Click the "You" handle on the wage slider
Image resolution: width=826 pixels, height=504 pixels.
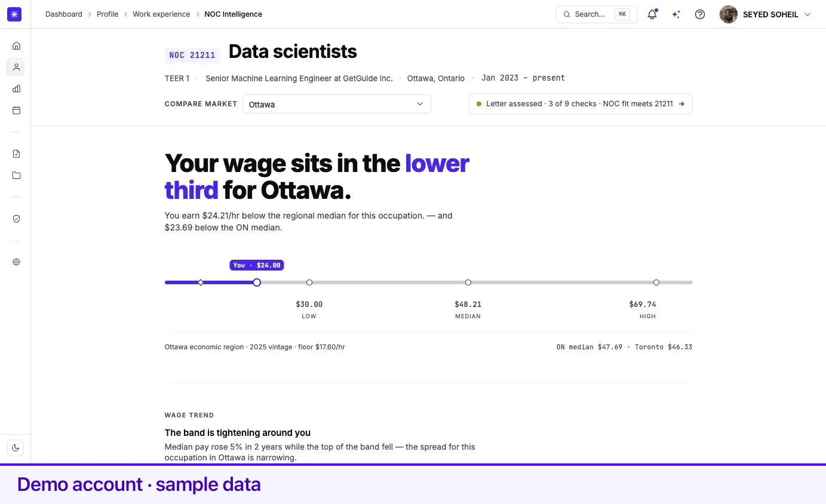click(x=257, y=282)
